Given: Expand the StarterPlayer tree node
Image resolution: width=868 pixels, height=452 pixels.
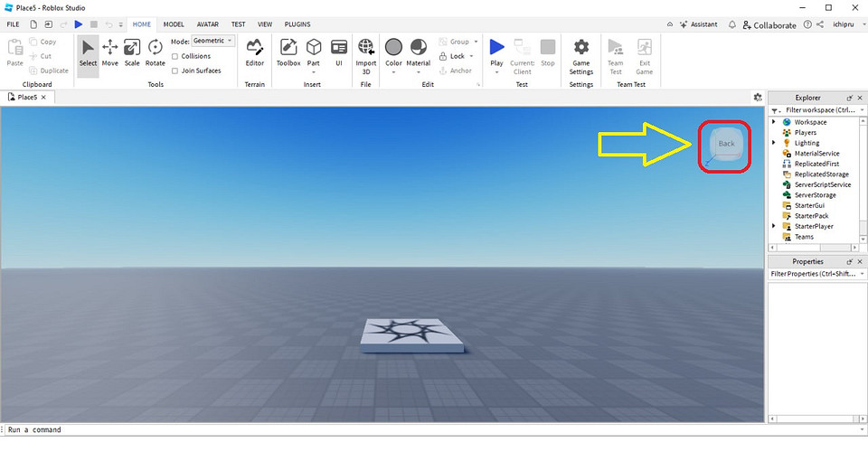Looking at the screenshot, I should (774, 226).
